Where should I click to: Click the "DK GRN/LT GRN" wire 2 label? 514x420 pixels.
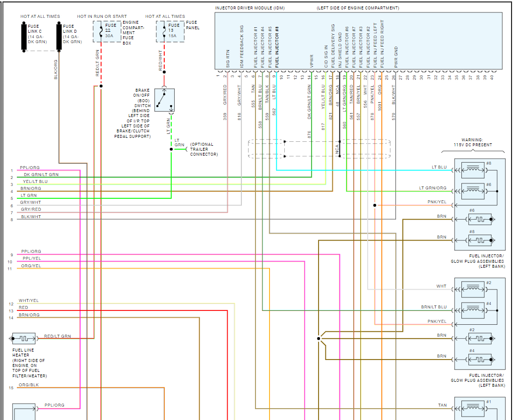(41, 175)
